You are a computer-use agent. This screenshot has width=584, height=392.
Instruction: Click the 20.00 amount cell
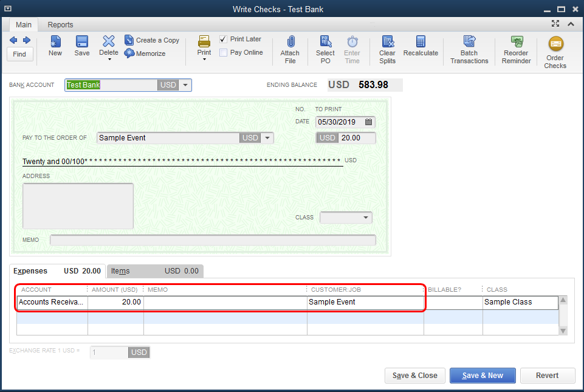click(116, 302)
